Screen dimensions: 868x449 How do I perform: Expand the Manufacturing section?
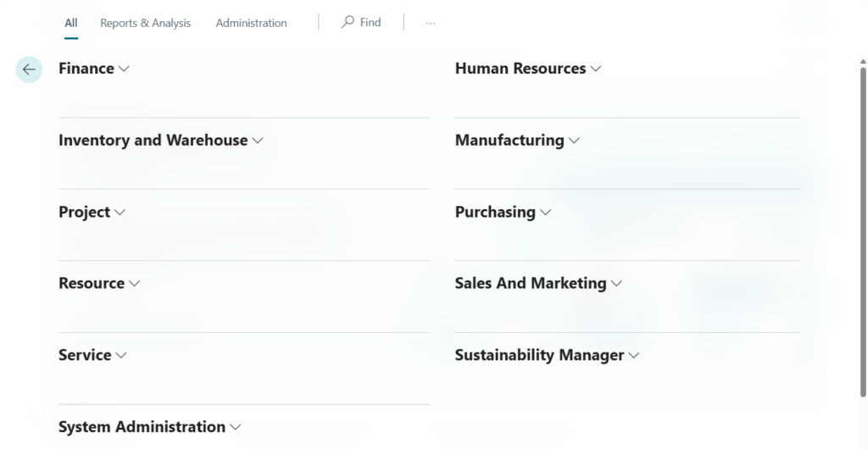coord(517,141)
